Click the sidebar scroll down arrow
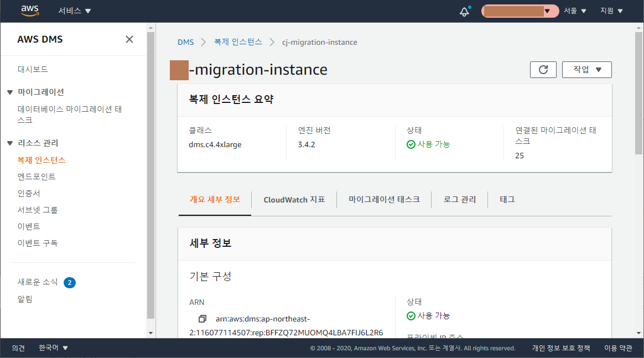 pos(150,333)
